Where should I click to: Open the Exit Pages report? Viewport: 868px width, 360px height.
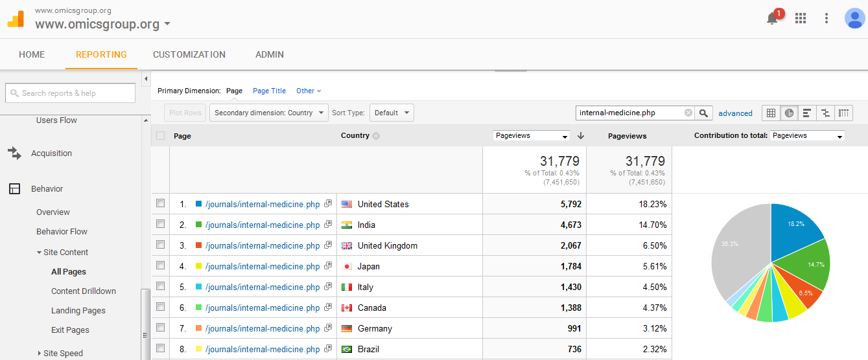click(x=70, y=330)
